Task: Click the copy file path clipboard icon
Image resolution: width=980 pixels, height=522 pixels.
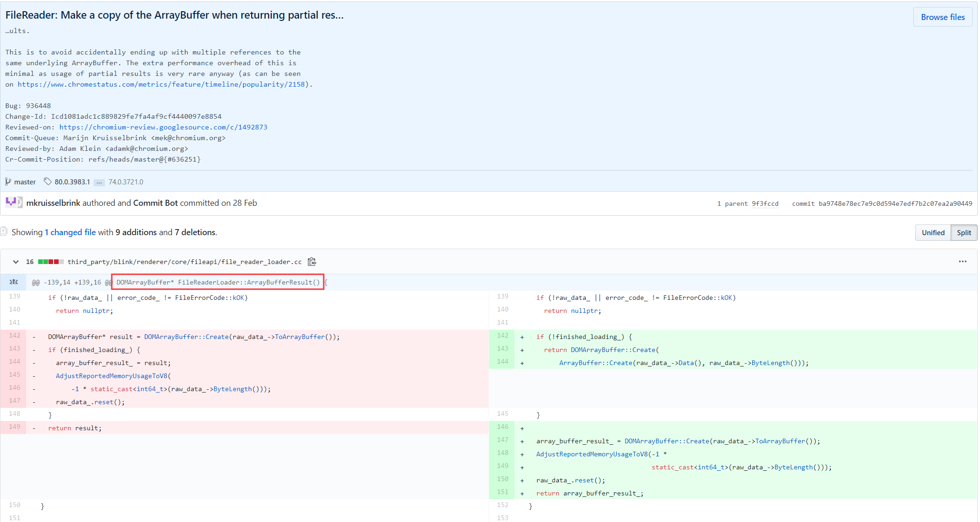Action: pyautogui.click(x=312, y=262)
